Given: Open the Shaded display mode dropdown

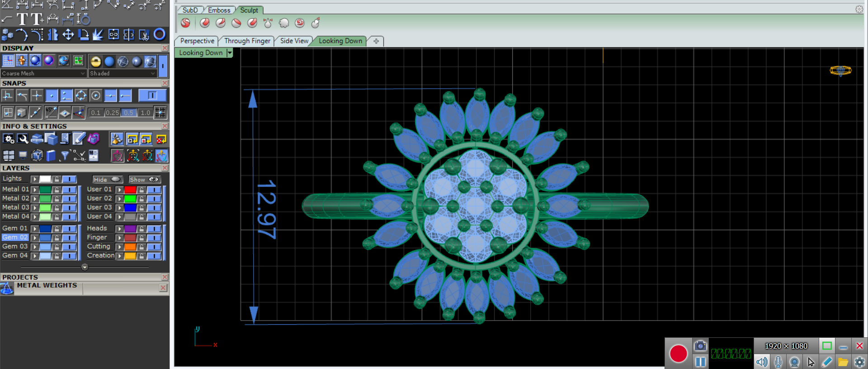Looking at the screenshot, I should point(122,73).
